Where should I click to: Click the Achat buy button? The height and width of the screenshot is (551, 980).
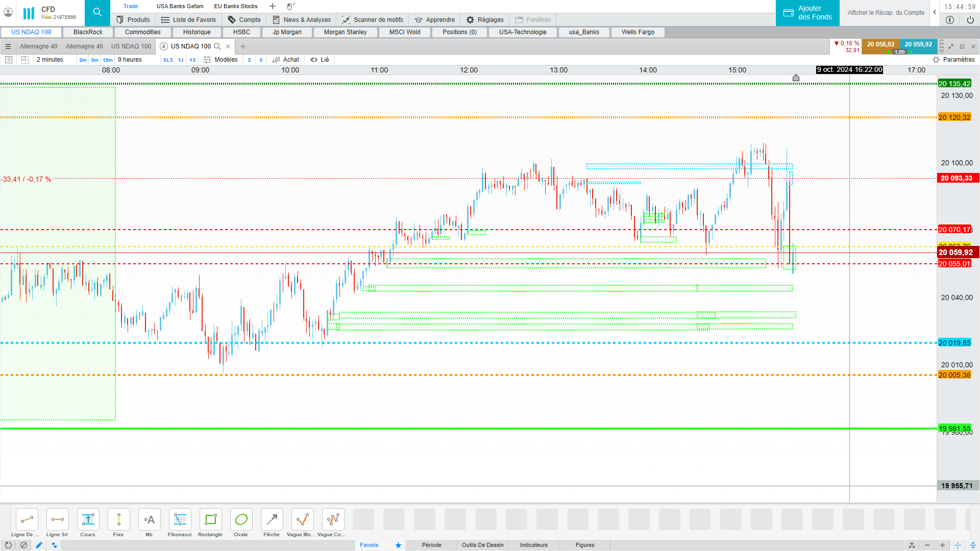coord(286,60)
